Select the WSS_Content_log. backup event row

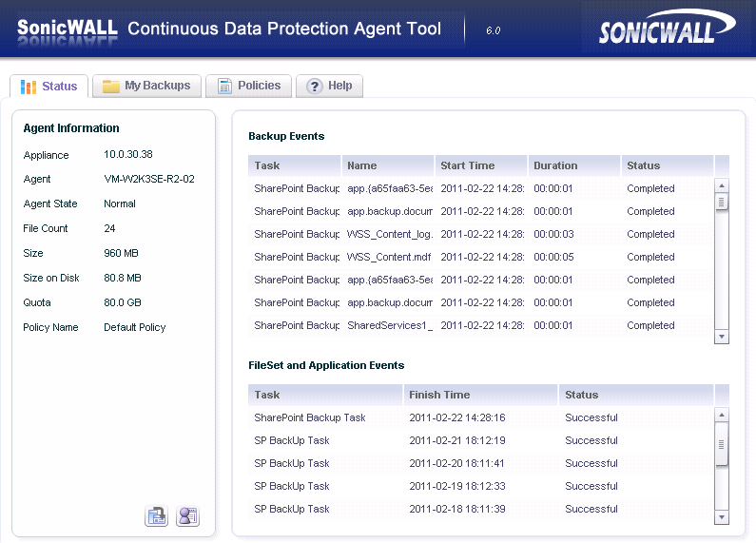point(480,234)
